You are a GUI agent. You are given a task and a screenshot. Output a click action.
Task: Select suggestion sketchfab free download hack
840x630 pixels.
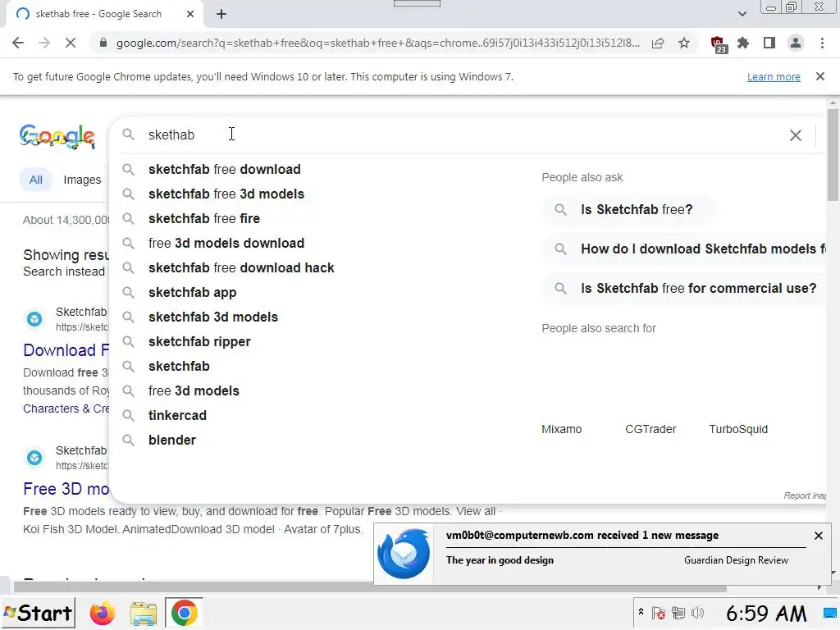coord(322,268)
